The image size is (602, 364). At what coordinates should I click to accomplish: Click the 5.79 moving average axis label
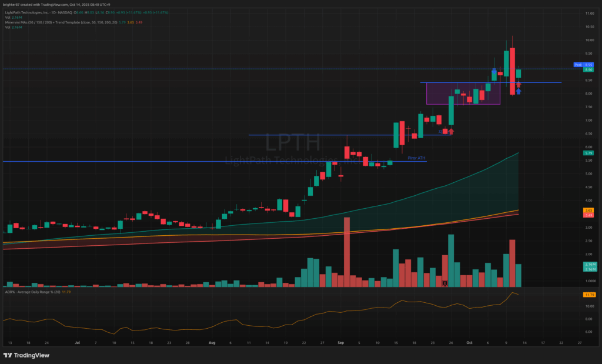(587, 153)
